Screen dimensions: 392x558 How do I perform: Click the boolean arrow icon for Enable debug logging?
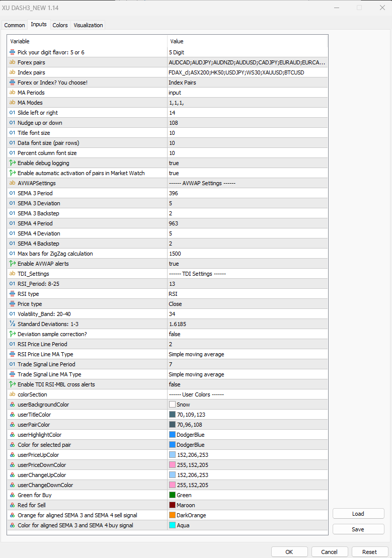click(12, 163)
